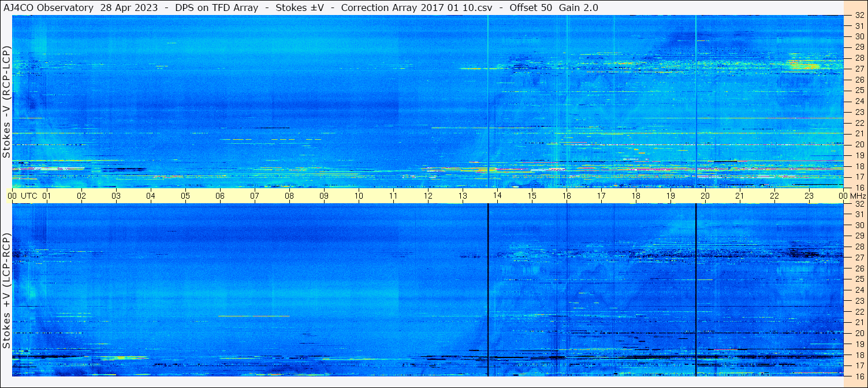
Task: Click 28 MHz label of Stokes -V panel
Action: 859,58
